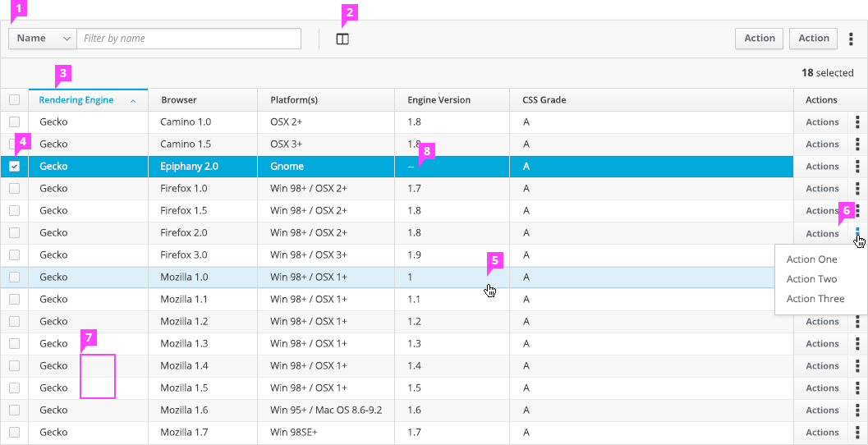Click the 18 selected count label
The height and width of the screenshot is (445, 868).
(827, 72)
